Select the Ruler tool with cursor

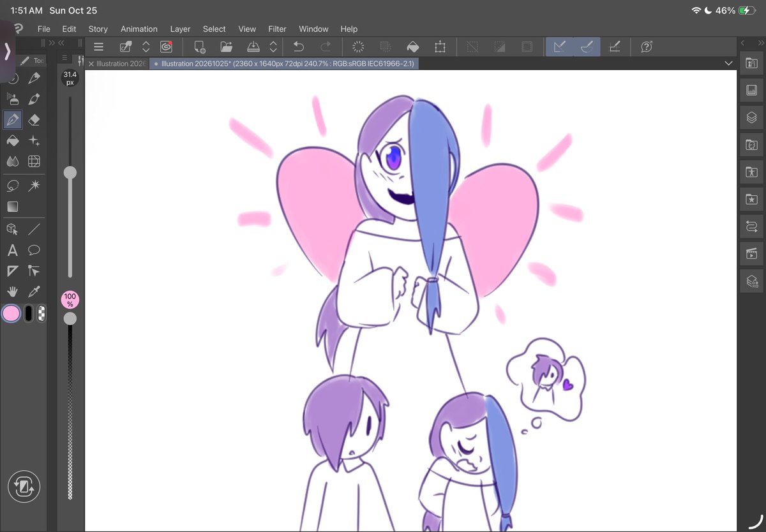[x=34, y=271]
